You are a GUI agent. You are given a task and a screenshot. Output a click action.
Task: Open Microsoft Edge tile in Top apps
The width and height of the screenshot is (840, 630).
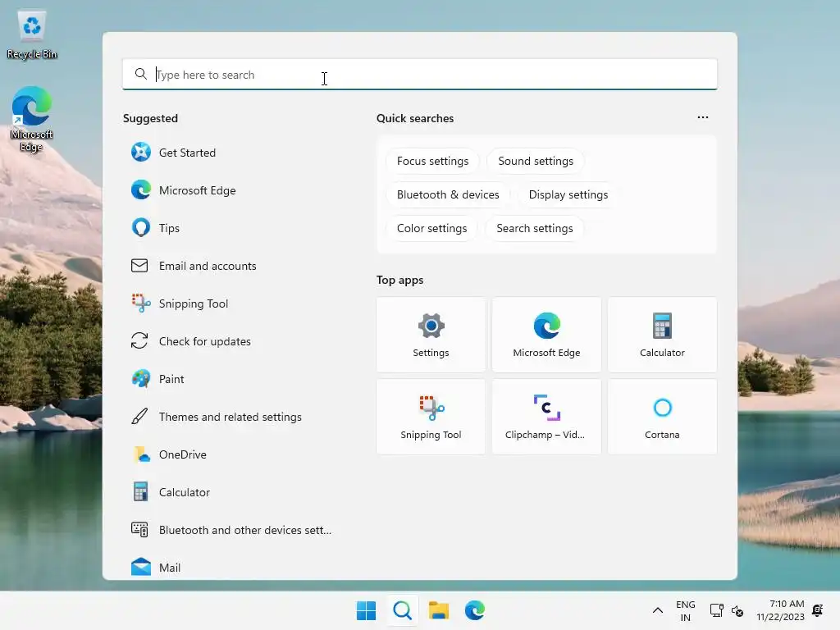tap(546, 335)
